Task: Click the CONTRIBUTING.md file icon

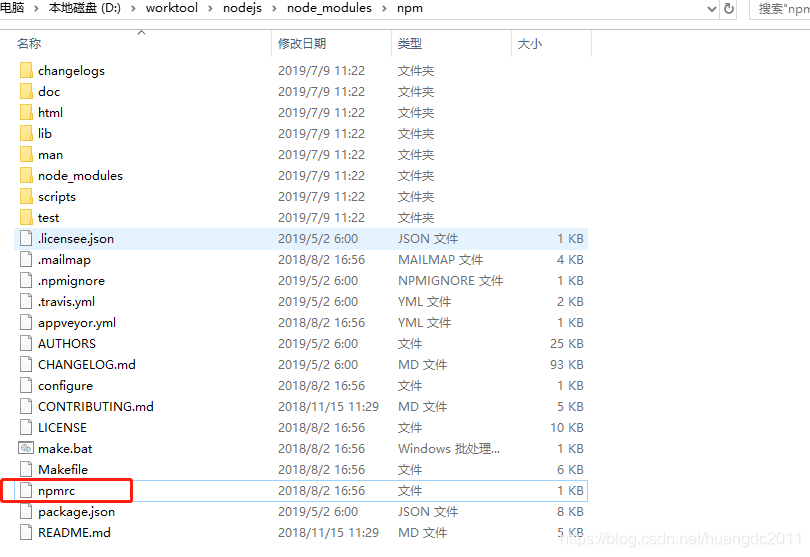Action: tap(26, 407)
